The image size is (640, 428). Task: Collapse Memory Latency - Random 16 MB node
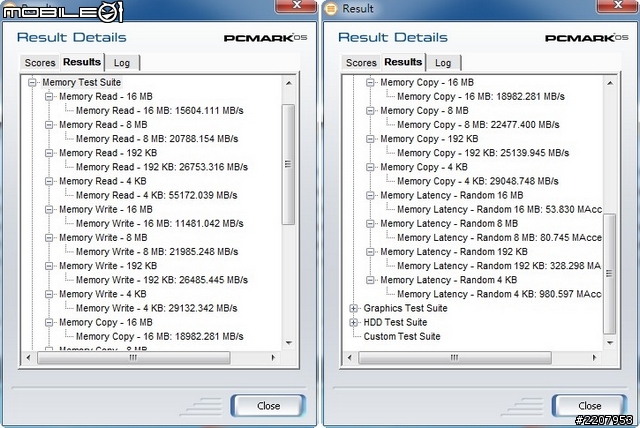tap(370, 195)
